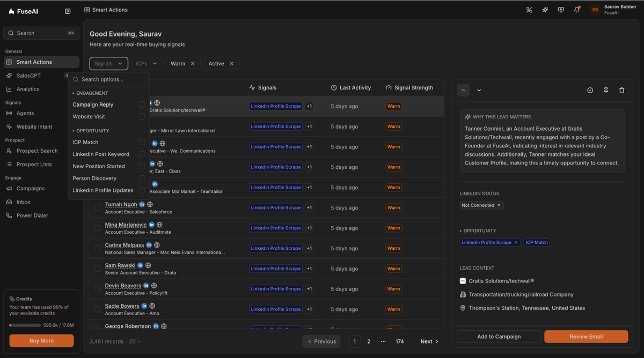Check the Website Visit option

click(x=142, y=116)
